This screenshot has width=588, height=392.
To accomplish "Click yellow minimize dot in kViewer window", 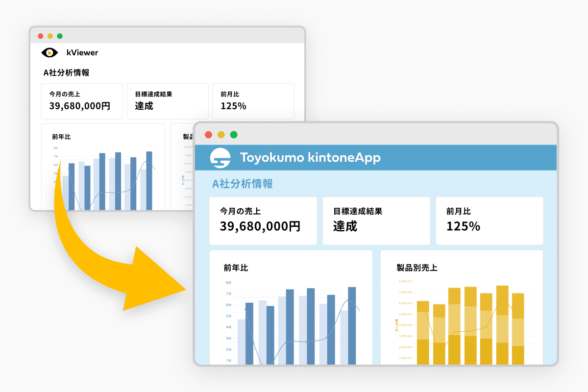I will click(50, 36).
